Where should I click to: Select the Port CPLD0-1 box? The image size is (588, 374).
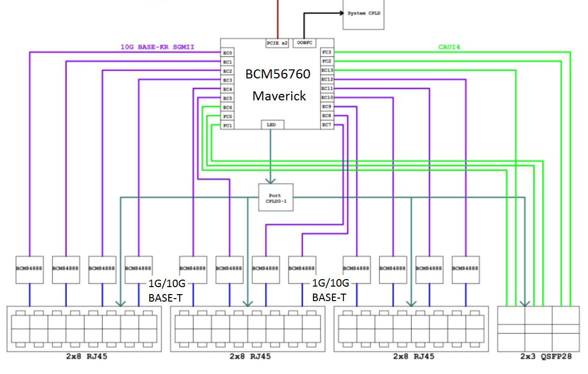tap(276, 197)
